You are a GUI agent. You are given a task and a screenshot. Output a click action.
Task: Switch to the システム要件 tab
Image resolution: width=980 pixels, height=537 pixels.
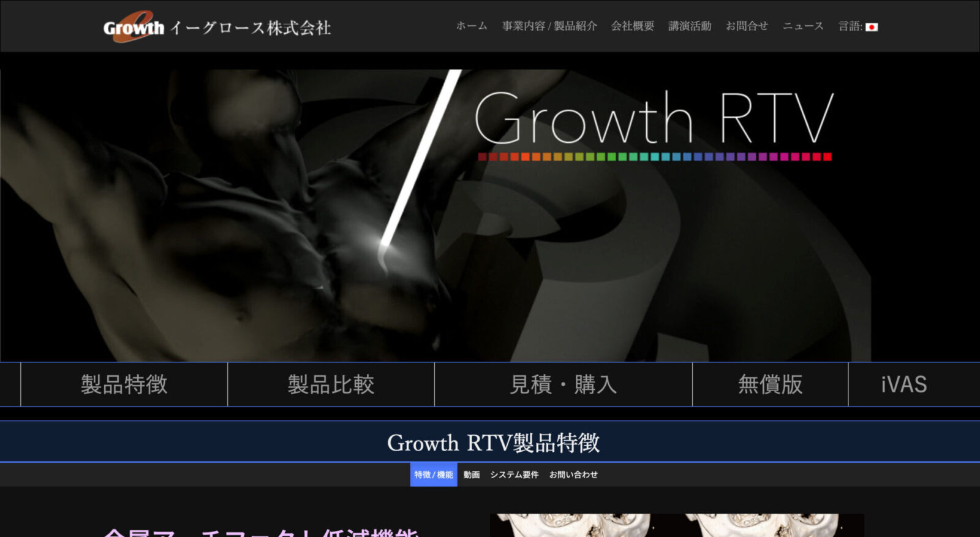coord(514,474)
